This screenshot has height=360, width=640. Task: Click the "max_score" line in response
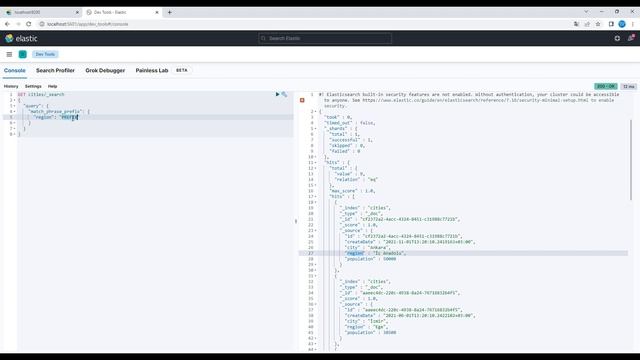(353, 191)
